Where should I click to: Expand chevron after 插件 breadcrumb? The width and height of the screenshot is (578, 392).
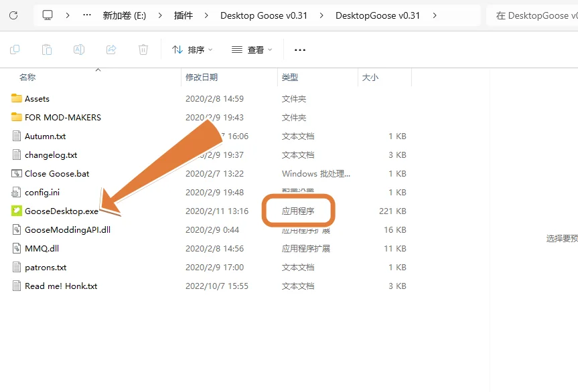pos(206,15)
